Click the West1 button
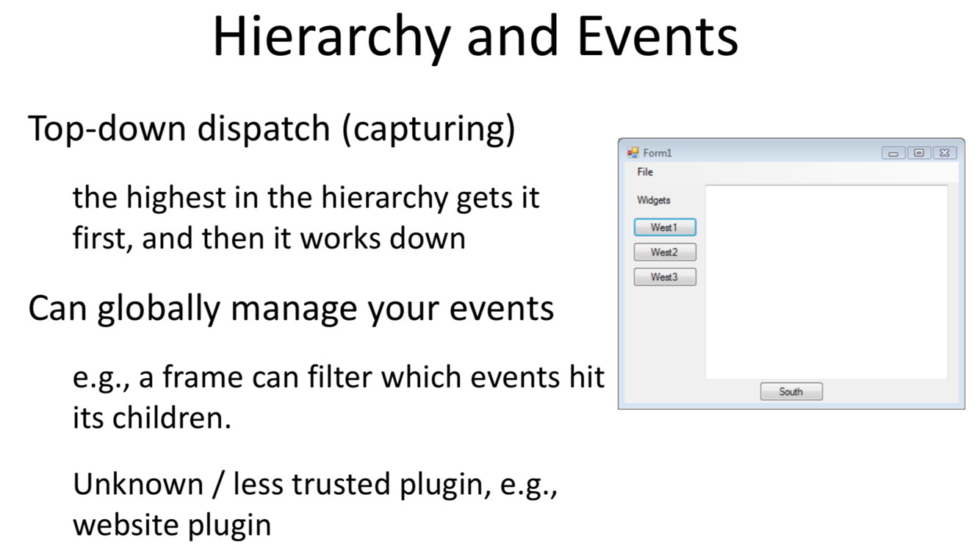The image size is (980, 550). tap(665, 227)
